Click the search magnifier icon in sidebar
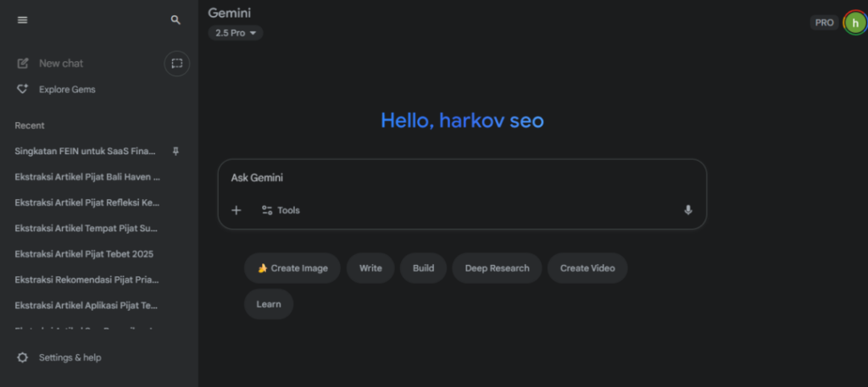This screenshot has height=387, width=868. [x=175, y=19]
